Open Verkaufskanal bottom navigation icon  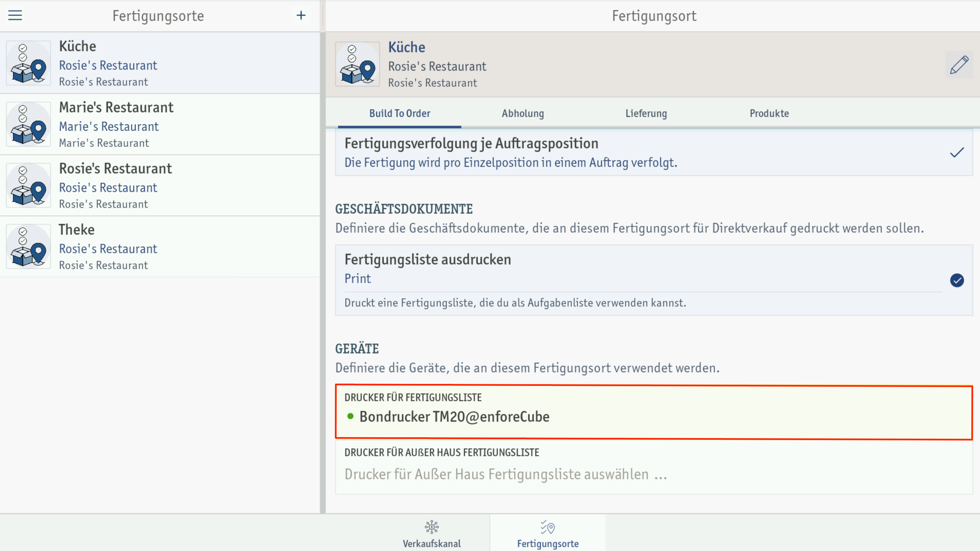click(x=432, y=527)
